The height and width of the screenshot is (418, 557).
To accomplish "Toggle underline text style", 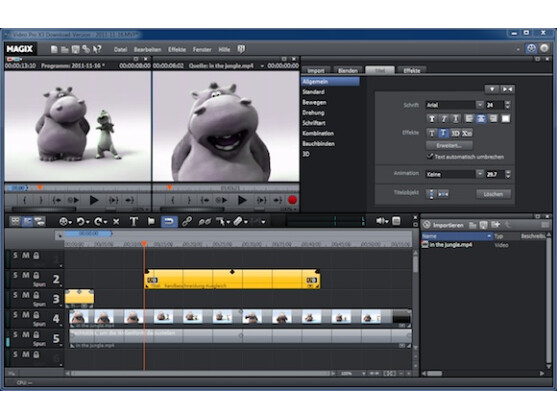I will 456,119.
